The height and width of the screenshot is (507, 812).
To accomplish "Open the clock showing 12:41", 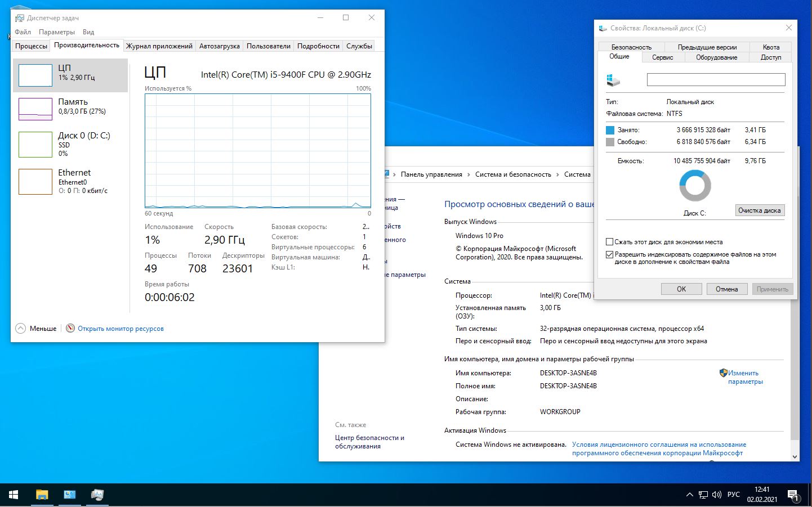I will point(762,495).
